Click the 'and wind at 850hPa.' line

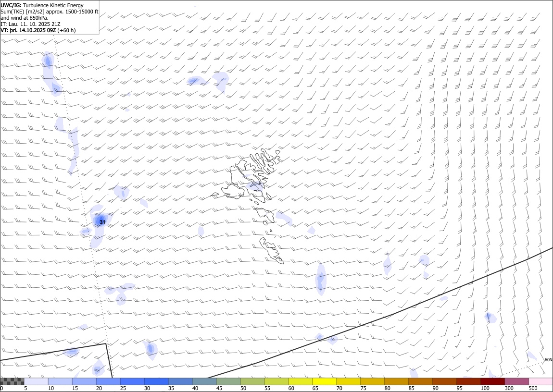tap(25, 18)
